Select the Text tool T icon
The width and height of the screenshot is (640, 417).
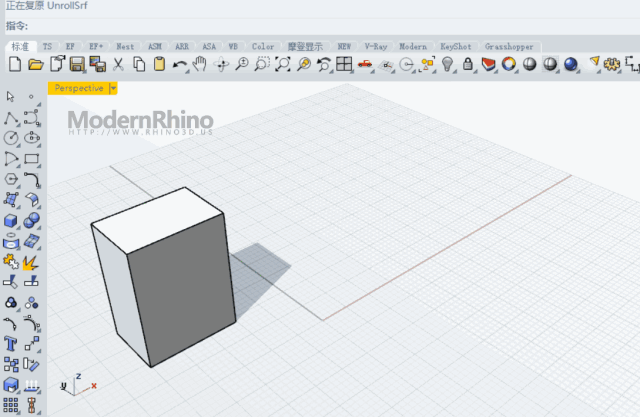click(x=11, y=344)
